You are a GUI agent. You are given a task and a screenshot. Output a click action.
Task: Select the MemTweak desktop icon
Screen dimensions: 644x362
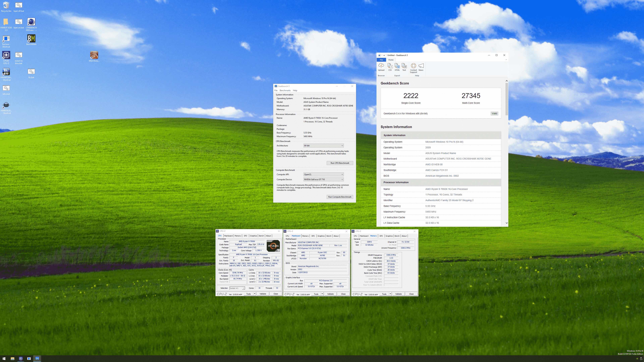(94, 57)
